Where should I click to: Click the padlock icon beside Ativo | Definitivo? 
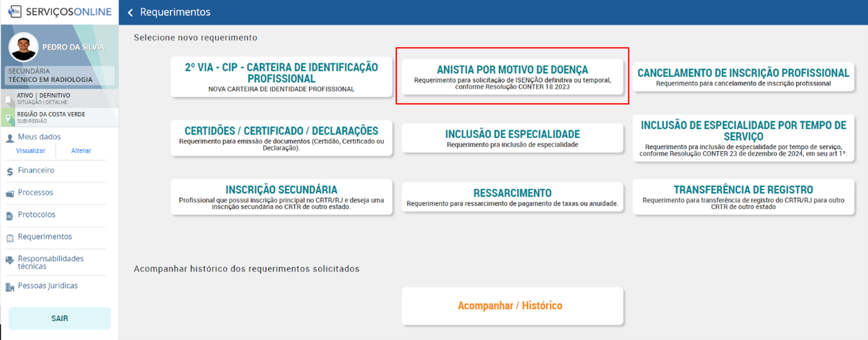pyautogui.click(x=8, y=99)
